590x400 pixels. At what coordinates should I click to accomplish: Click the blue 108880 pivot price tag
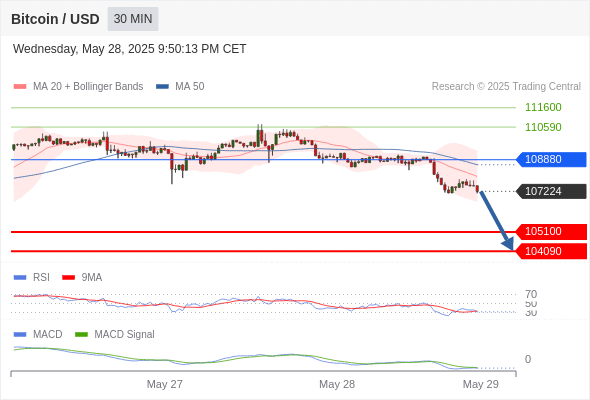point(551,159)
